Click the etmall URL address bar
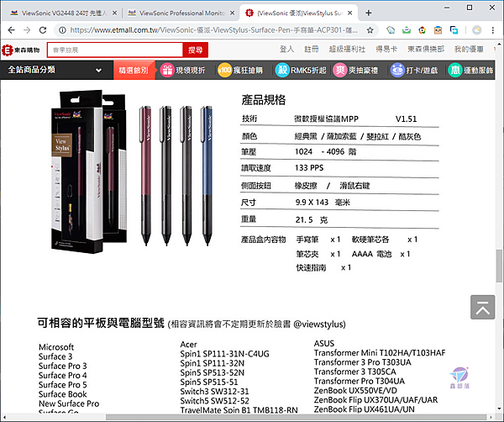The width and height of the screenshot is (504, 422). (213, 30)
